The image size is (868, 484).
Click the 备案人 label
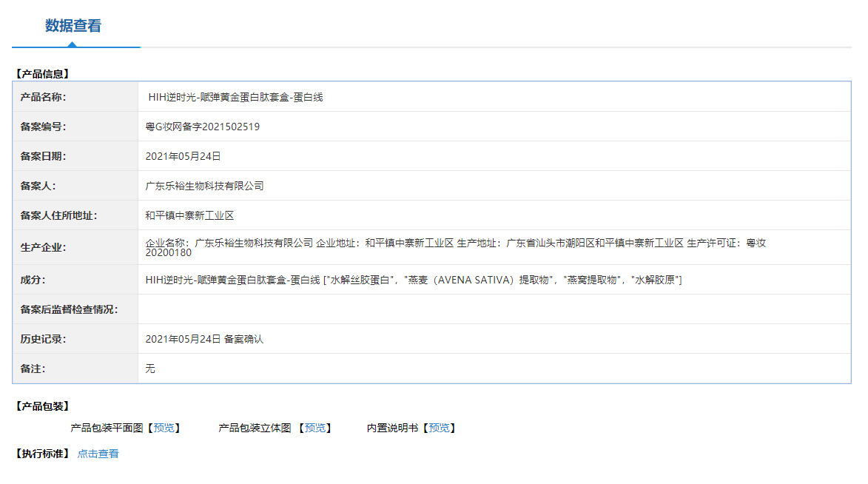(x=38, y=186)
